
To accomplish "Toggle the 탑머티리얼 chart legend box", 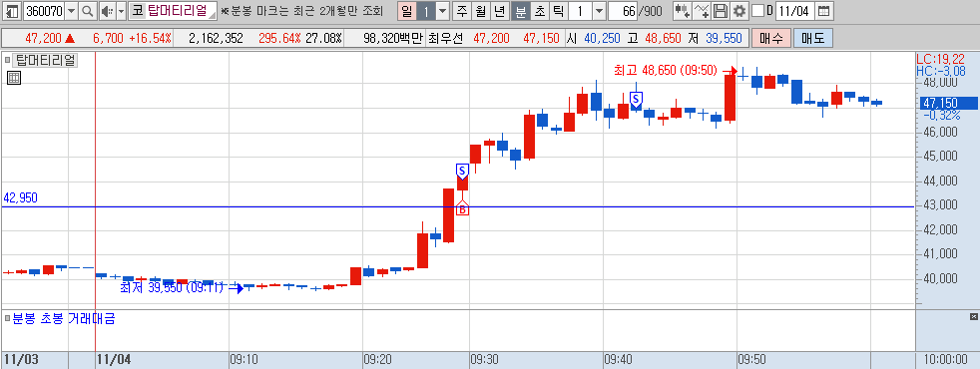I will pos(8,61).
